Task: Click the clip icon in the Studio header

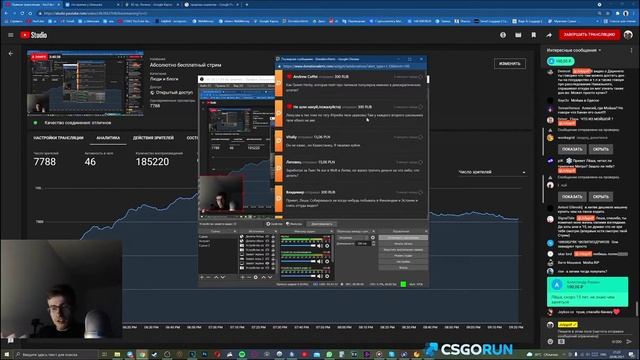Action: point(518,35)
